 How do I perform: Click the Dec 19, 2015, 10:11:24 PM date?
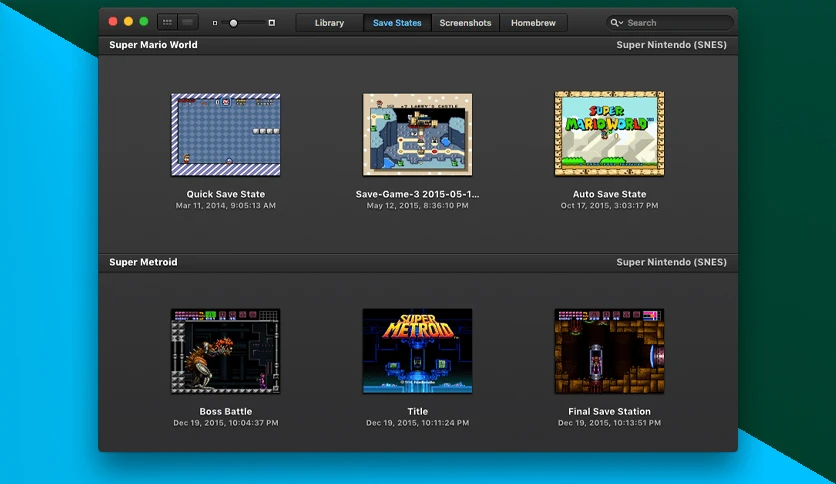417,423
